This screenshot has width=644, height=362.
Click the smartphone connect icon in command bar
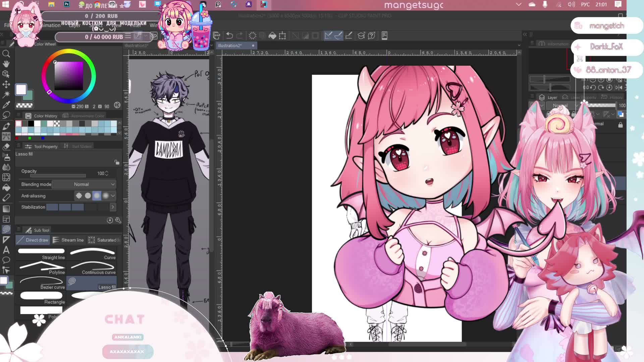click(x=384, y=36)
